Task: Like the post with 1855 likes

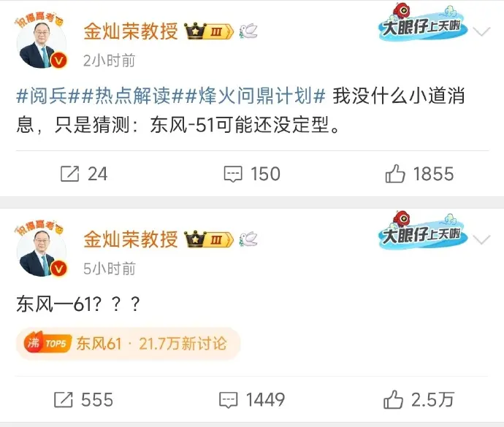Action: pyautogui.click(x=395, y=174)
